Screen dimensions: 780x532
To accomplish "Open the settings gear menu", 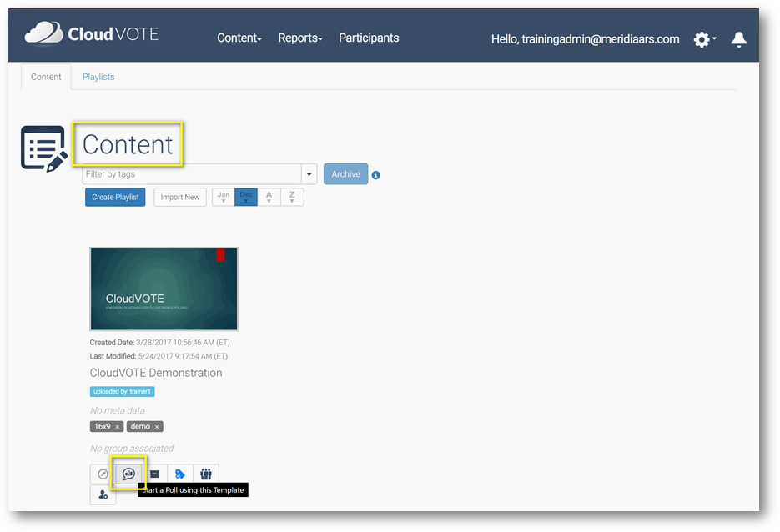I will pyautogui.click(x=704, y=39).
